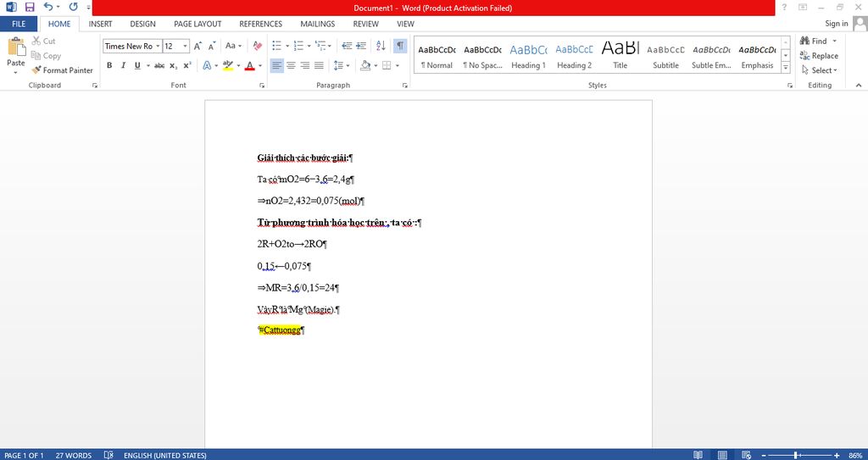Toggle Bold formatting button
Image resolution: width=868 pixels, height=460 pixels.
tap(109, 65)
